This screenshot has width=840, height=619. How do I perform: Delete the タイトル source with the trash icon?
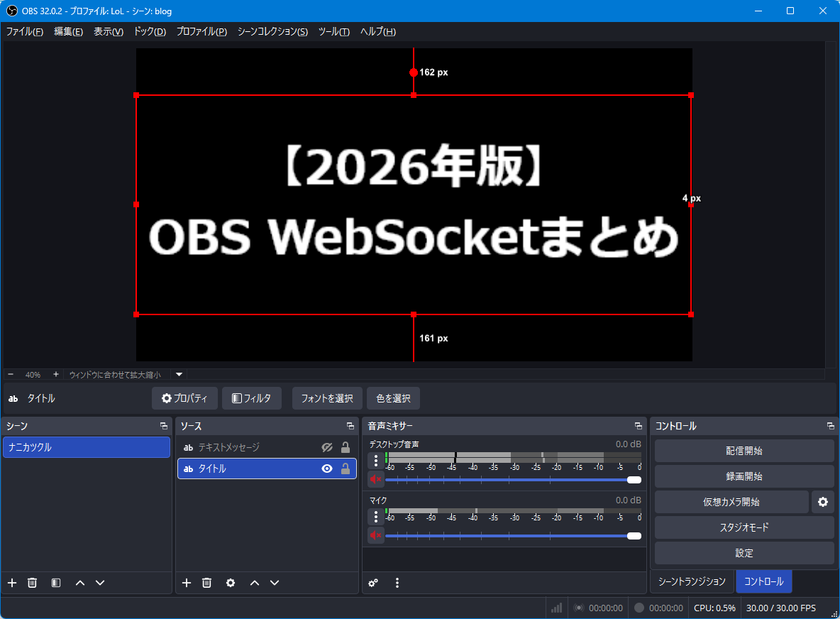(206, 583)
